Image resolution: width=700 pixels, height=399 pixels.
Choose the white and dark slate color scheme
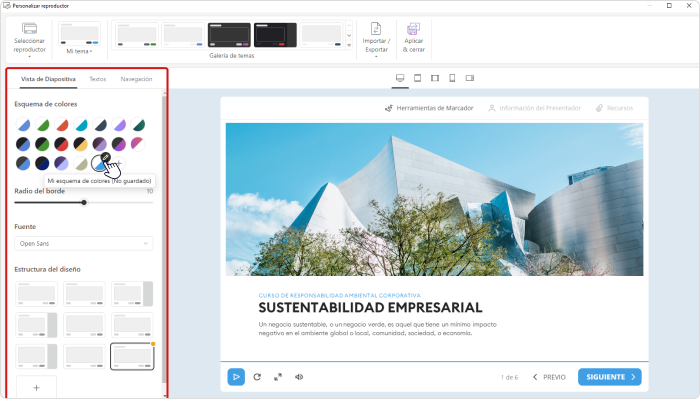pos(100,125)
